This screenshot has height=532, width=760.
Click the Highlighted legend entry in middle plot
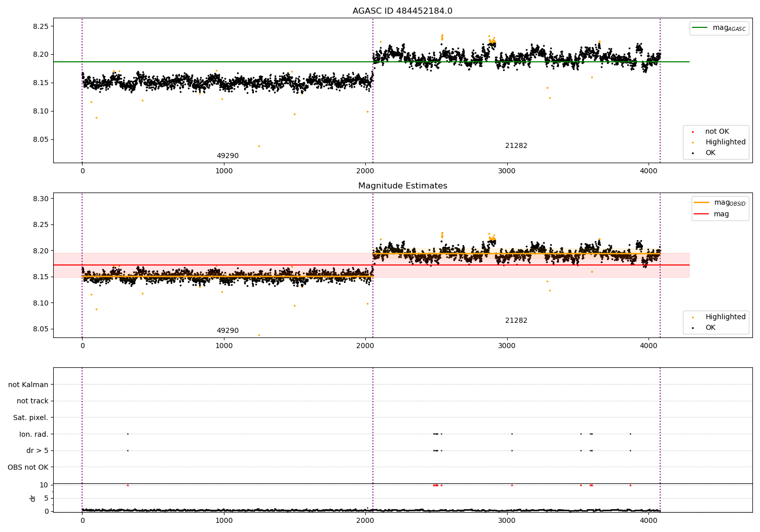coord(718,317)
